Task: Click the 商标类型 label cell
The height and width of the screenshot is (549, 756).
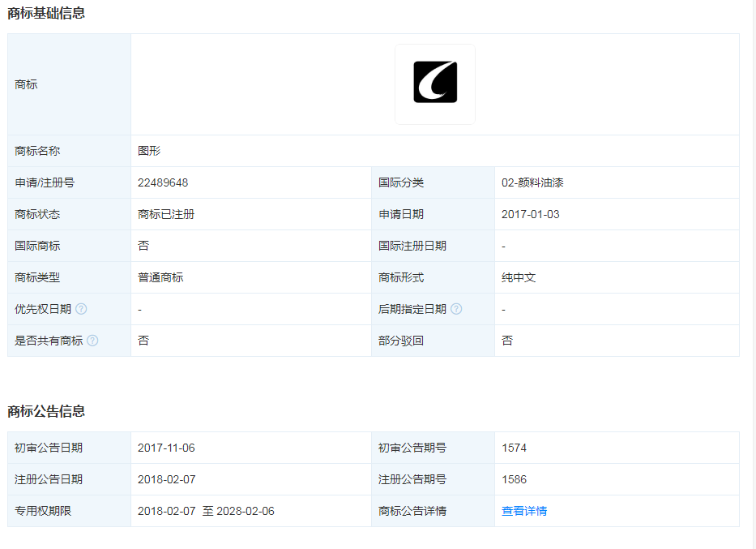Action: point(69,277)
